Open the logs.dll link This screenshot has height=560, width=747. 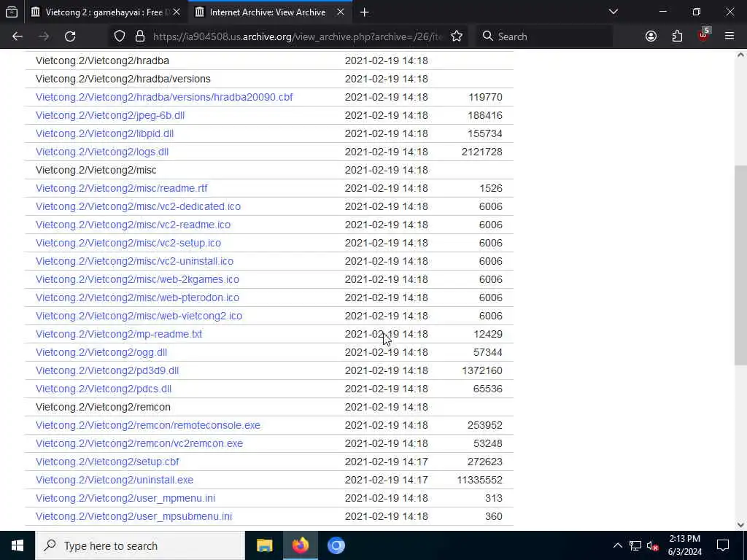[x=102, y=152]
